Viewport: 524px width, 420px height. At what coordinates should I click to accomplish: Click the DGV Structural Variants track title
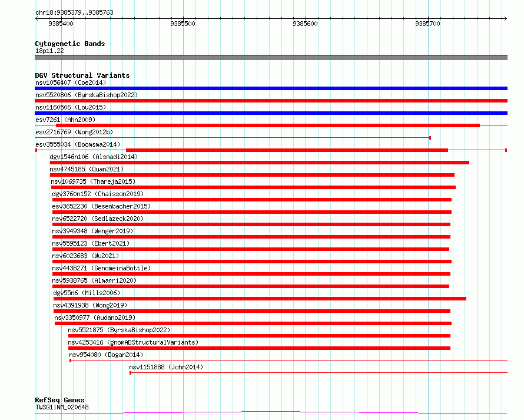pyautogui.click(x=82, y=75)
